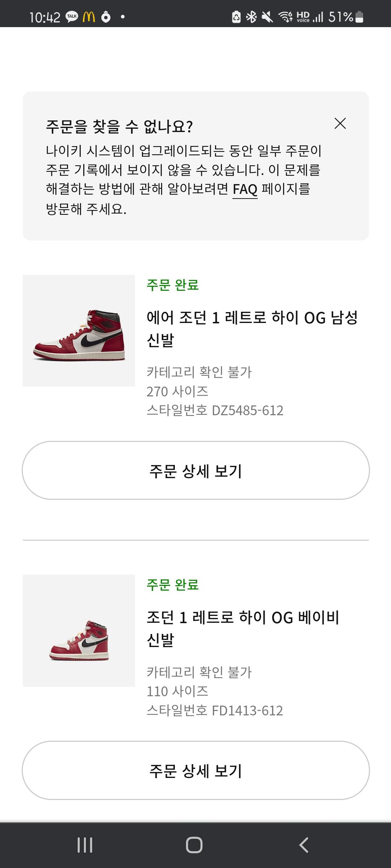
Task: Tap the Wi-Fi status icon
Action: 285,17
